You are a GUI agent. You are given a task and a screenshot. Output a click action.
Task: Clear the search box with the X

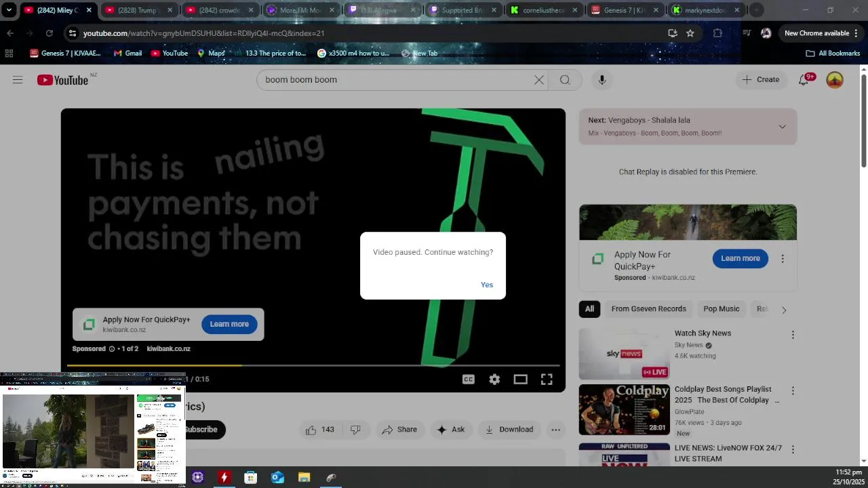[x=539, y=80]
